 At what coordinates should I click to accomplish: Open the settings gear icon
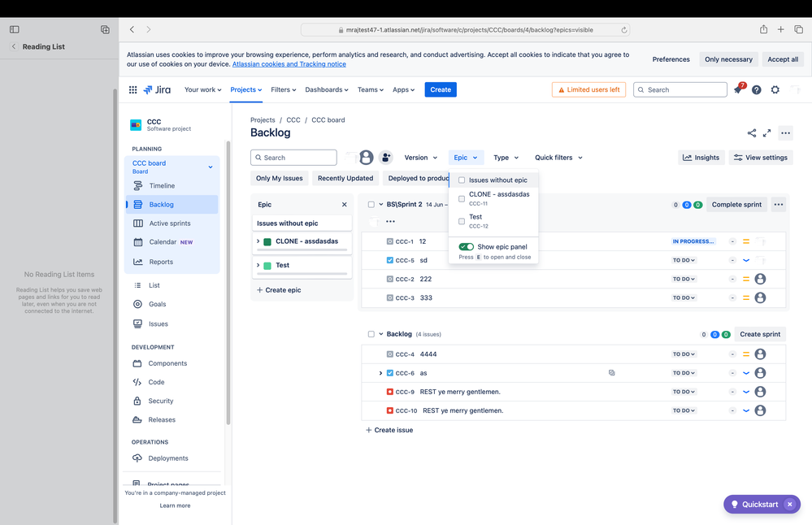pyautogui.click(x=775, y=89)
